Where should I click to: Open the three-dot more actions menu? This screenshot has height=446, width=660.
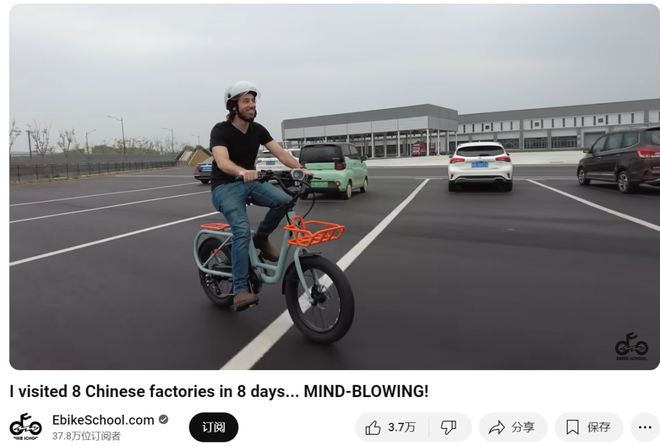[x=644, y=427]
